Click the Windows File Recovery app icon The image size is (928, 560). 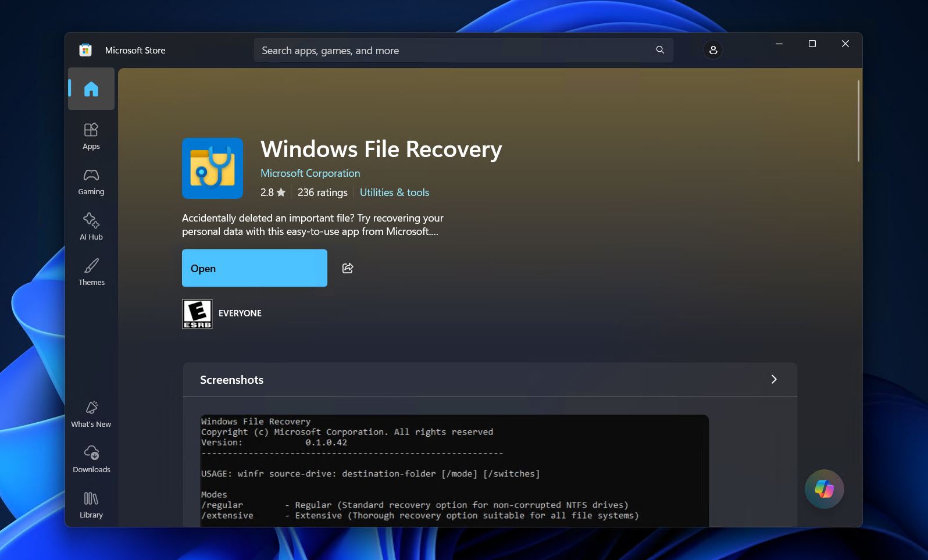pyautogui.click(x=212, y=168)
